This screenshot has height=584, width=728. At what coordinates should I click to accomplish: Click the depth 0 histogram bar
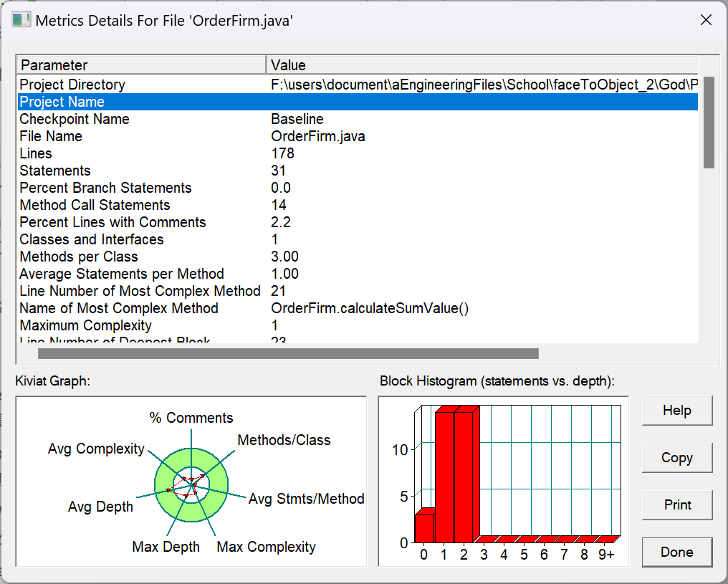pyautogui.click(x=426, y=527)
